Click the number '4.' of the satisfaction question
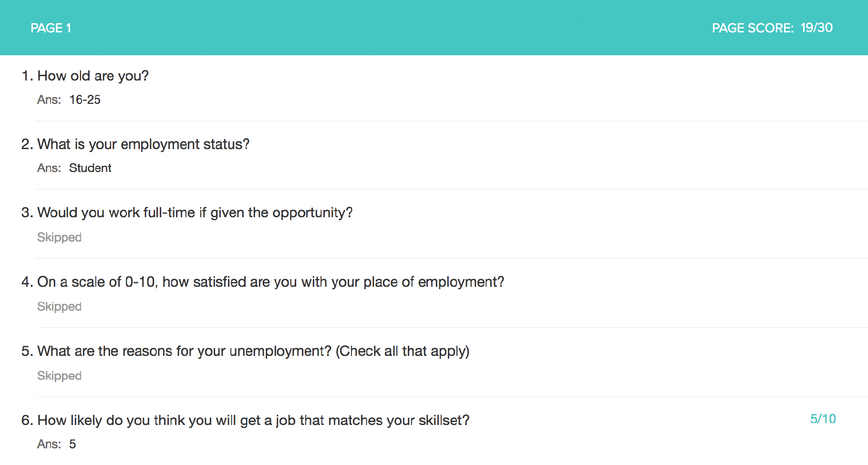 point(27,282)
